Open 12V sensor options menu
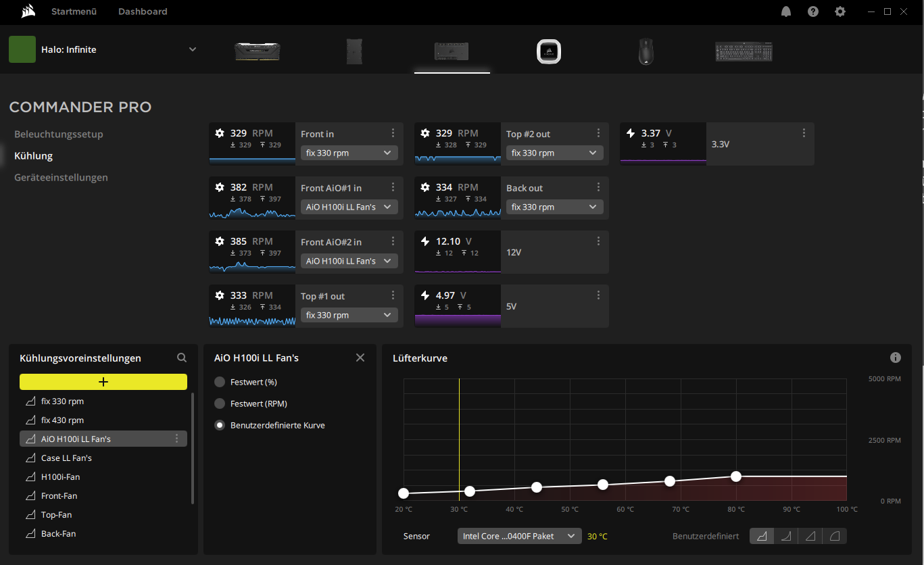 tap(598, 241)
